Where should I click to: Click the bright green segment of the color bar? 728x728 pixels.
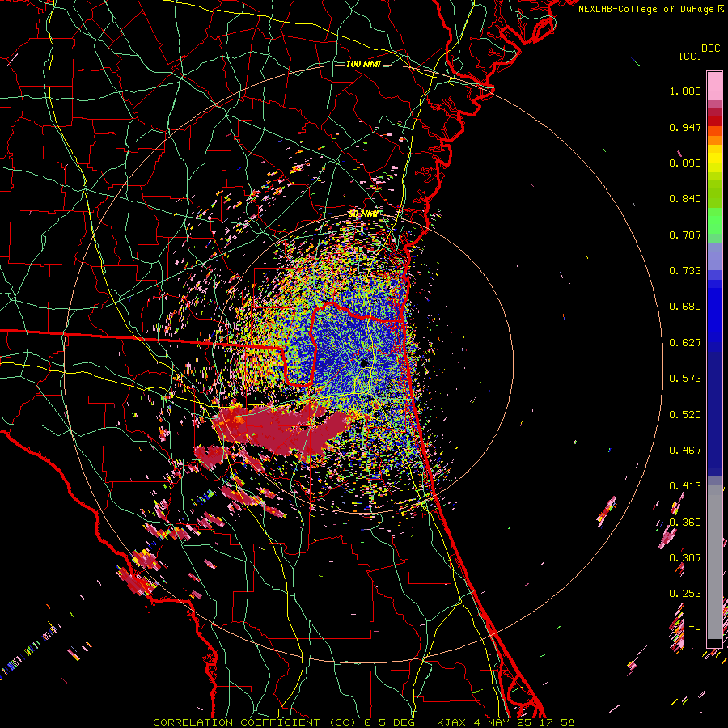[x=714, y=221]
